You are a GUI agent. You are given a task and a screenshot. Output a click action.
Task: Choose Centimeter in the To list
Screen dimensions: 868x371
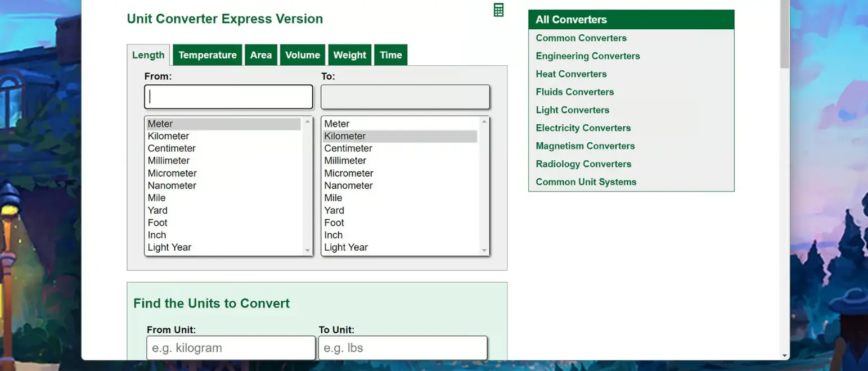pyautogui.click(x=401, y=148)
